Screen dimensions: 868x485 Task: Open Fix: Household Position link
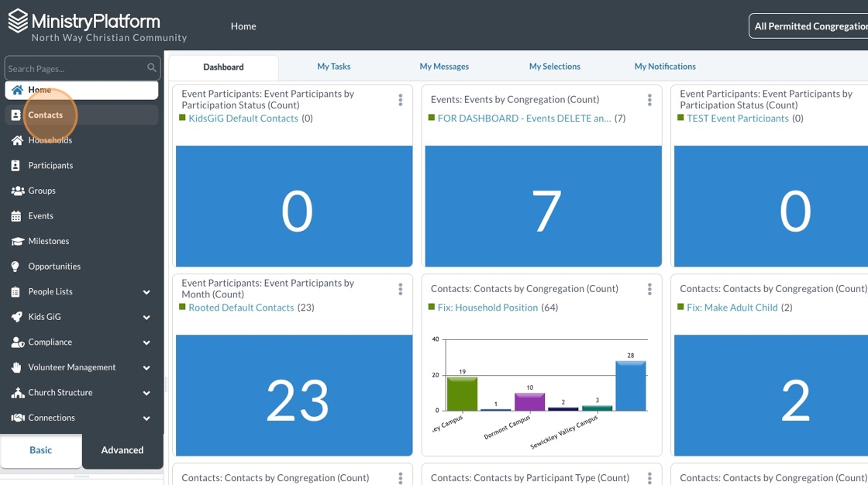487,308
